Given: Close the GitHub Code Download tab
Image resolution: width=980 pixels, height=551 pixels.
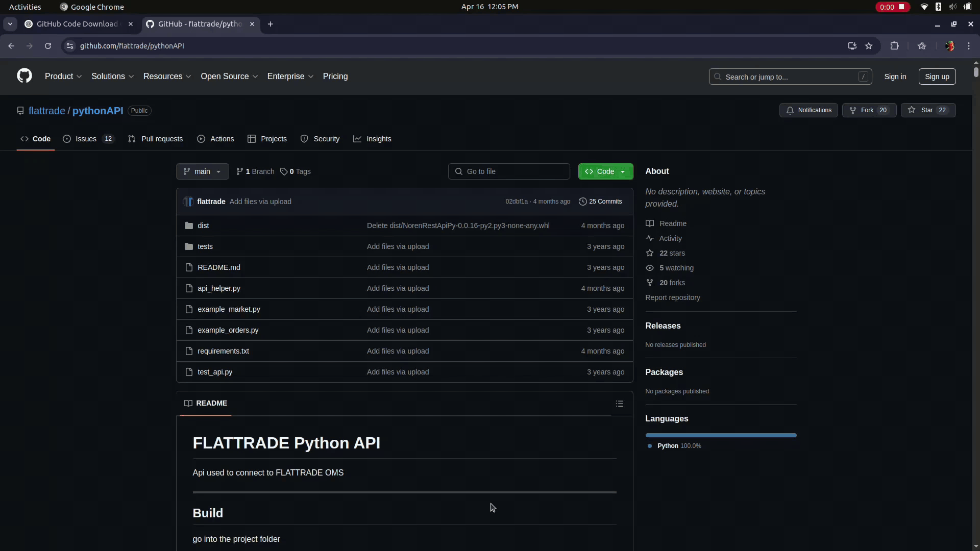Looking at the screenshot, I should coord(131,24).
